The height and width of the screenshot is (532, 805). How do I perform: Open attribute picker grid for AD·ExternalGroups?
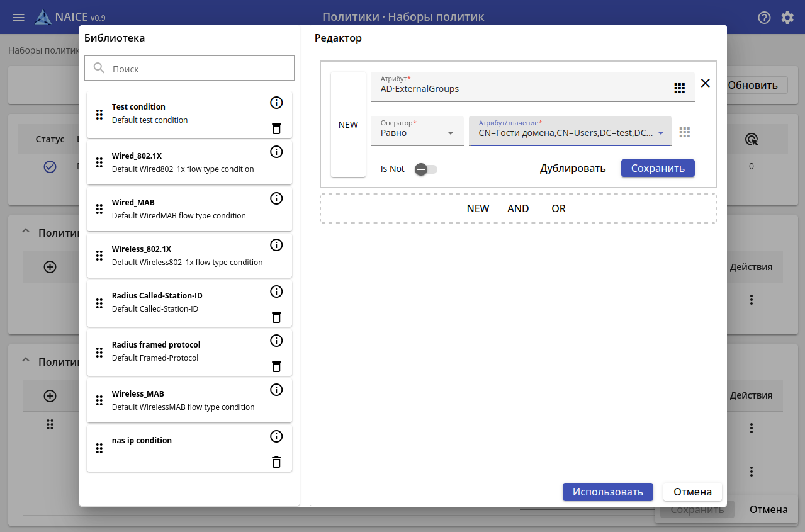click(679, 88)
